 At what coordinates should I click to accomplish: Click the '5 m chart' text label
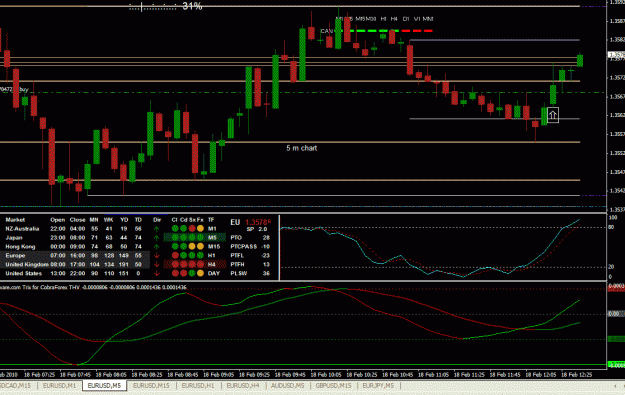(x=302, y=148)
